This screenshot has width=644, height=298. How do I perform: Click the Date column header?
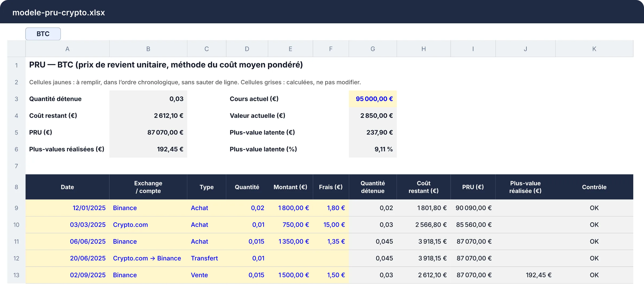tap(67, 187)
